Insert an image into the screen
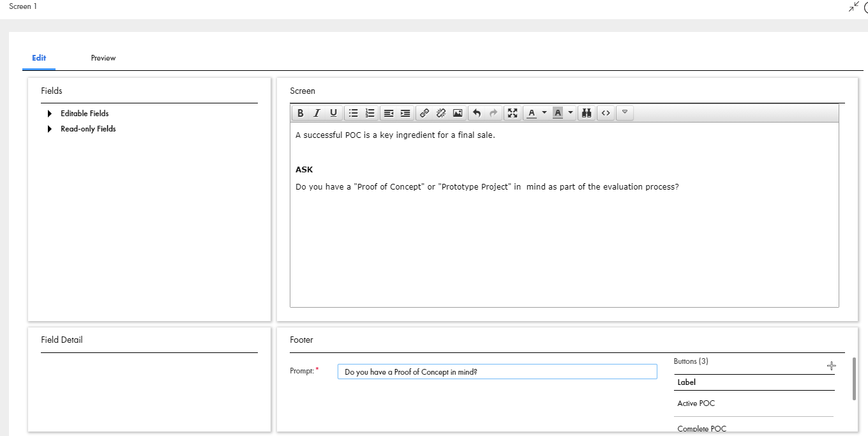 458,113
